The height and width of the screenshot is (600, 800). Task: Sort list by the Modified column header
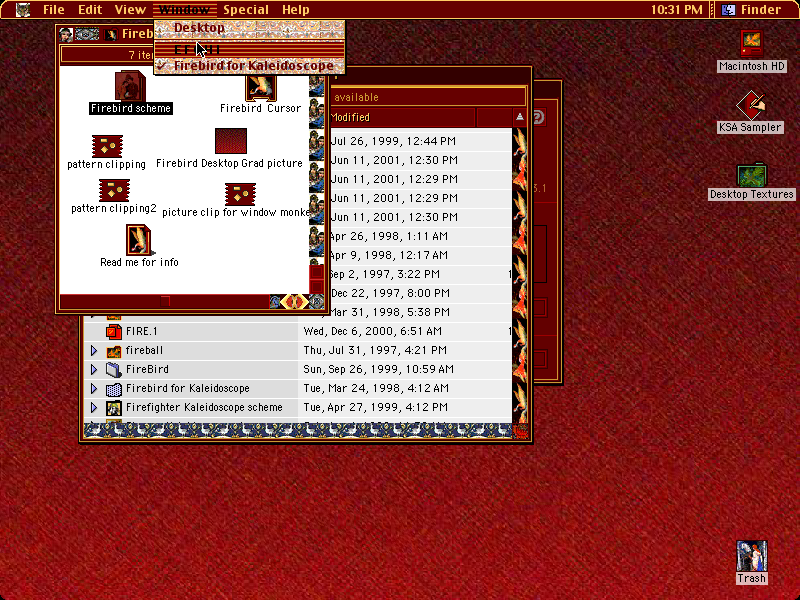pyautogui.click(x=402, y=117)
